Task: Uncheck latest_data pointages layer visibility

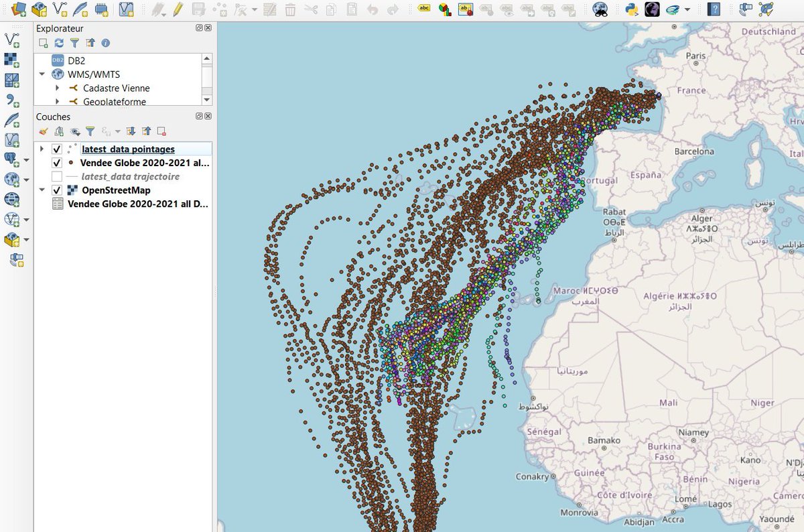Action: tap(57, 149)
